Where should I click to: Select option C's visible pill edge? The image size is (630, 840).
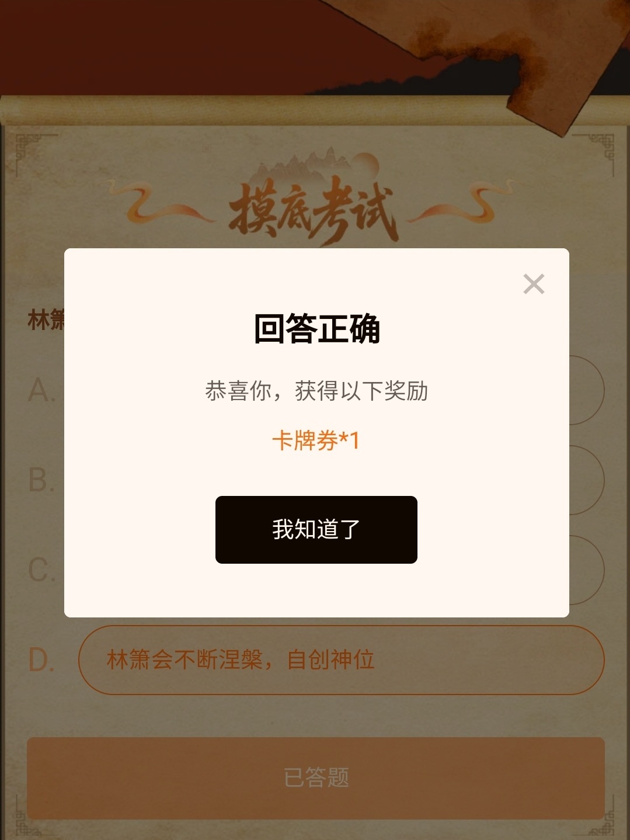point(587,570)
